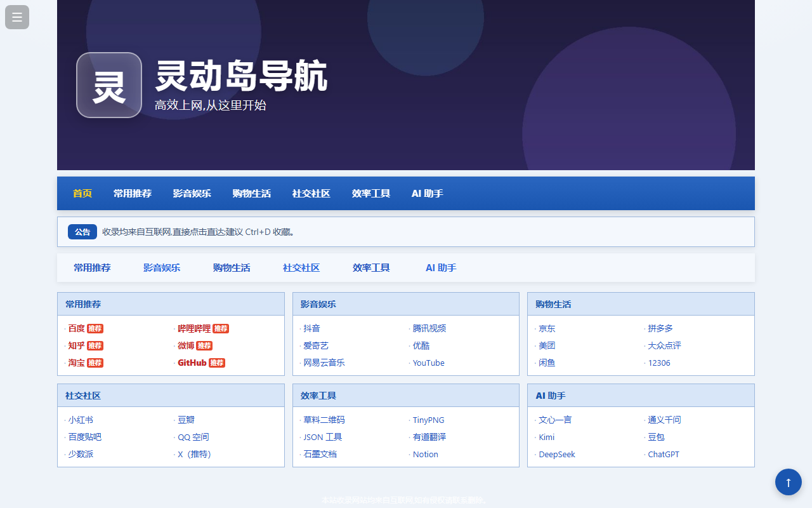Open the 少数派 link

[81, 454]
